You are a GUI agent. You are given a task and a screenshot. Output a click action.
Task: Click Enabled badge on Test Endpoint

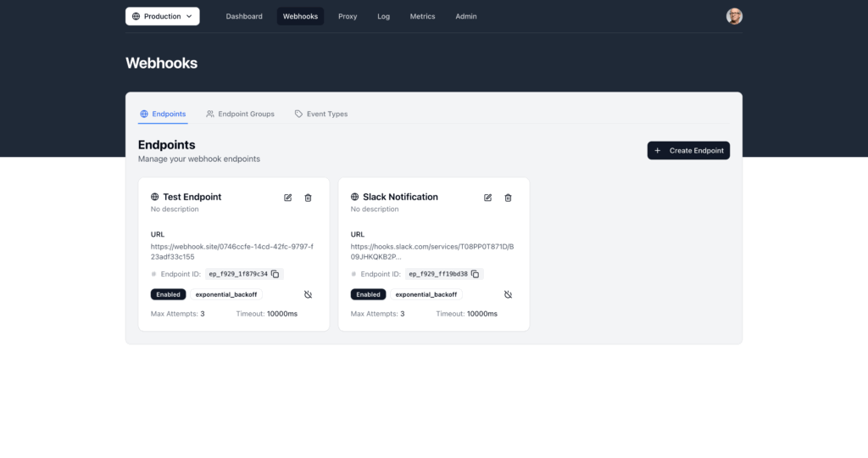[168, 294]
